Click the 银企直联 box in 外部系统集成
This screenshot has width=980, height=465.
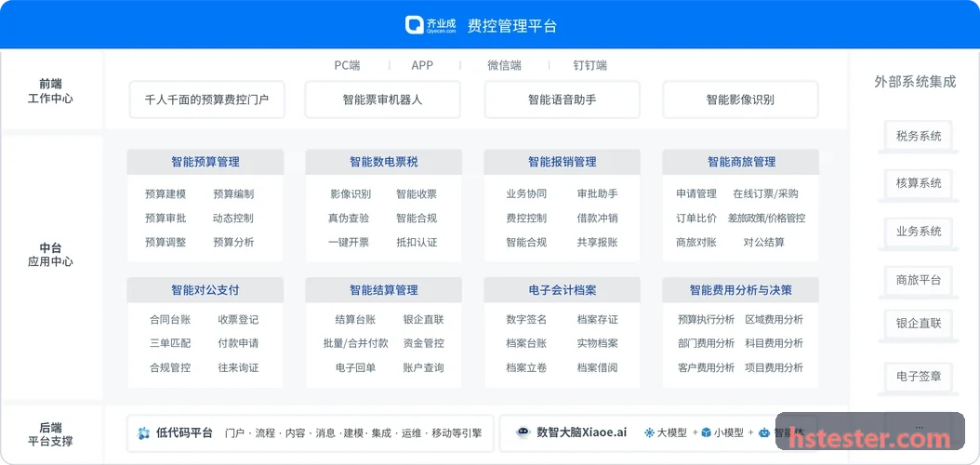[x=918, y=324]
